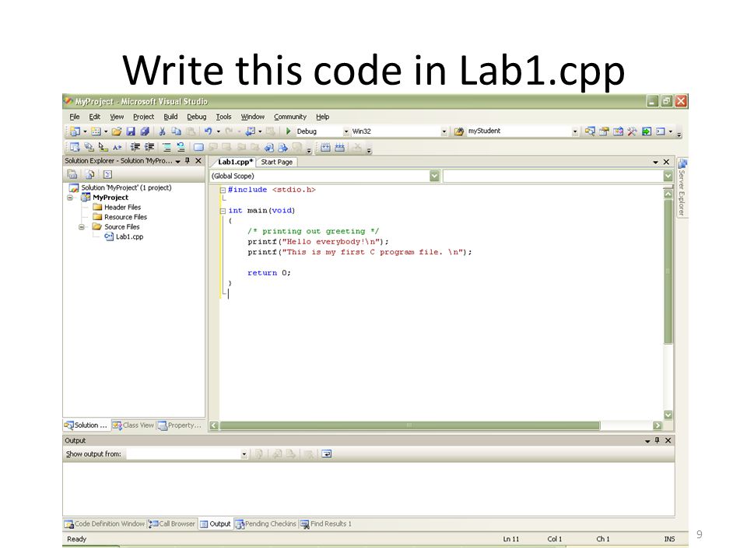747x560 pixels.
Task: Toggle word wrap in Output window
Action: coord(326,453)
